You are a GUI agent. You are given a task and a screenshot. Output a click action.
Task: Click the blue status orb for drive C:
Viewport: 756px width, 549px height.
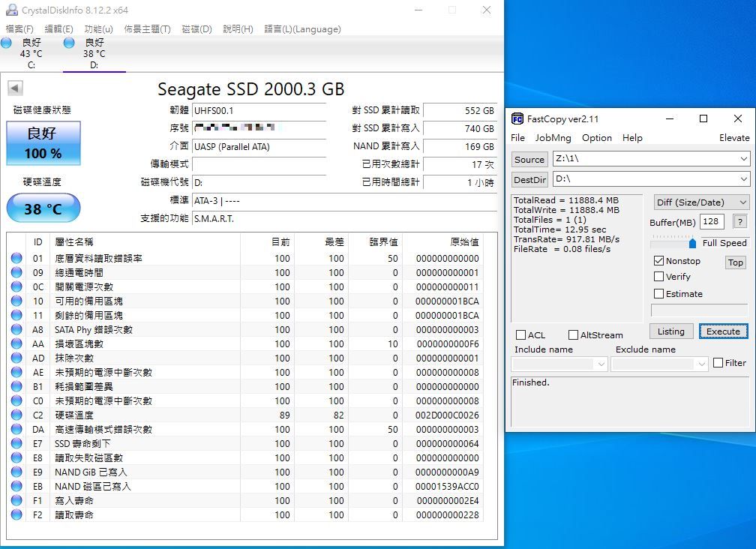6,43
